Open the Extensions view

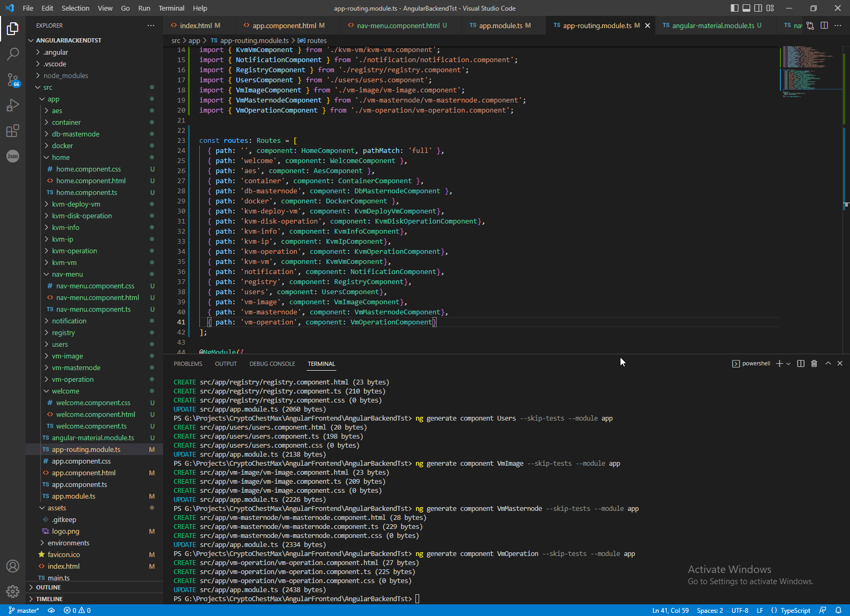tap(13, 131)
